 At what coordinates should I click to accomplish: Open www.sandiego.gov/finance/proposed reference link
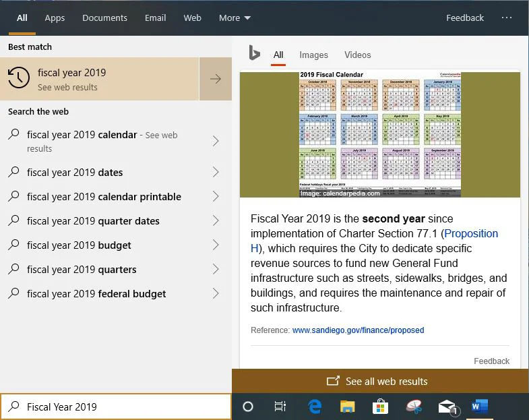tap(358, 330)
